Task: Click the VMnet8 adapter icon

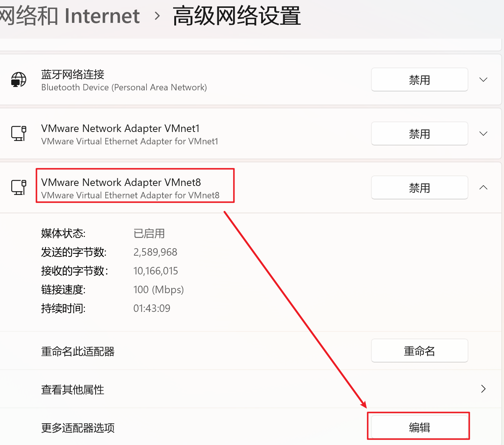Action: coord(18,187)
